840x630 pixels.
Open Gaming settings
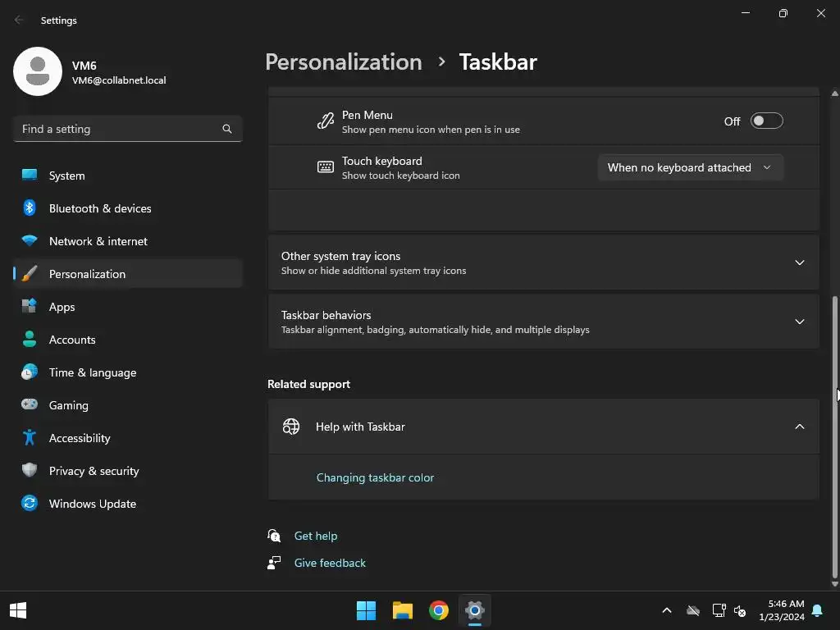127,405
